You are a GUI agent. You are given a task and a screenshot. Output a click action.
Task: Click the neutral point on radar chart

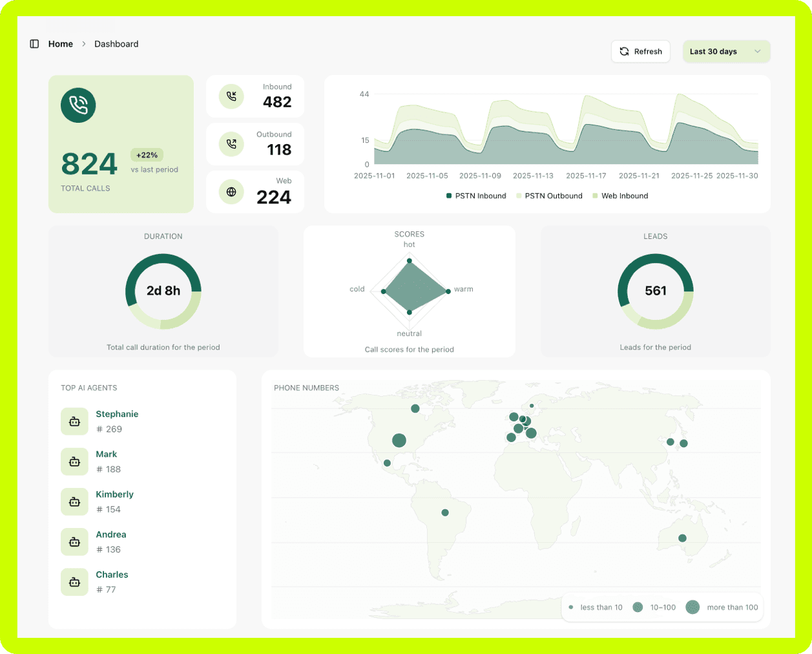point(410,312)
